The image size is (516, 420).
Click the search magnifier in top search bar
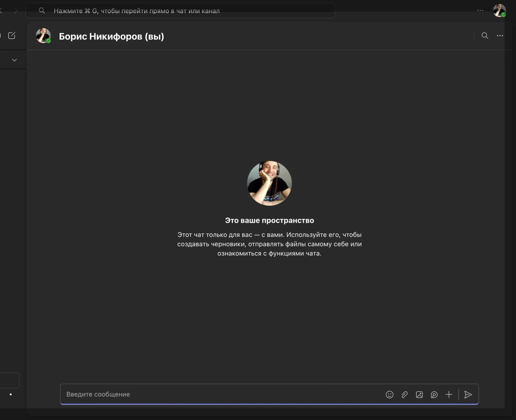pyautogui.click(x=42, y=11)
